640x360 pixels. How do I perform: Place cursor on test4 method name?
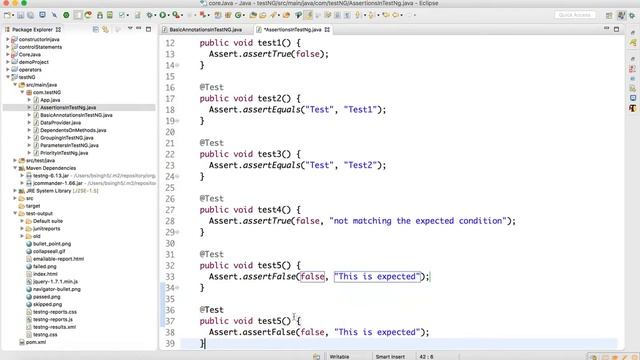click(x=269, y=210)
